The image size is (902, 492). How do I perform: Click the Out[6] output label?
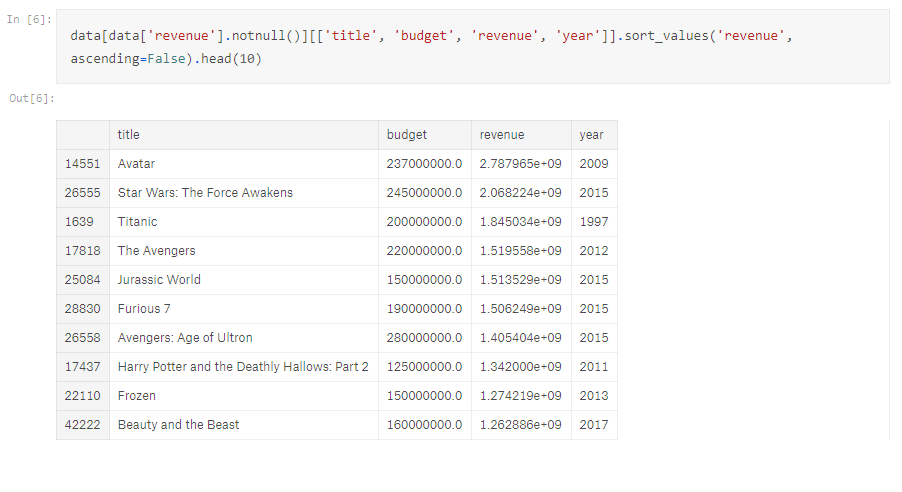point(32,98)
